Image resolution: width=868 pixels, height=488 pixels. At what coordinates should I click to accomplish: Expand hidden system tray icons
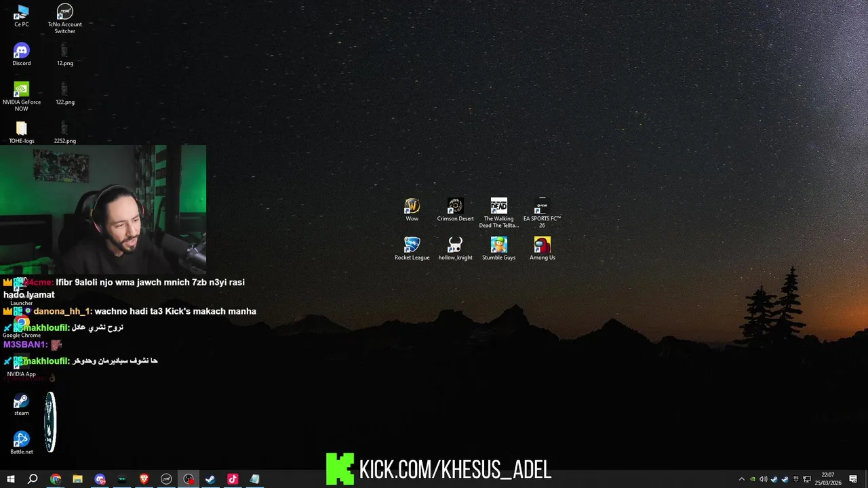click(741, 479)
